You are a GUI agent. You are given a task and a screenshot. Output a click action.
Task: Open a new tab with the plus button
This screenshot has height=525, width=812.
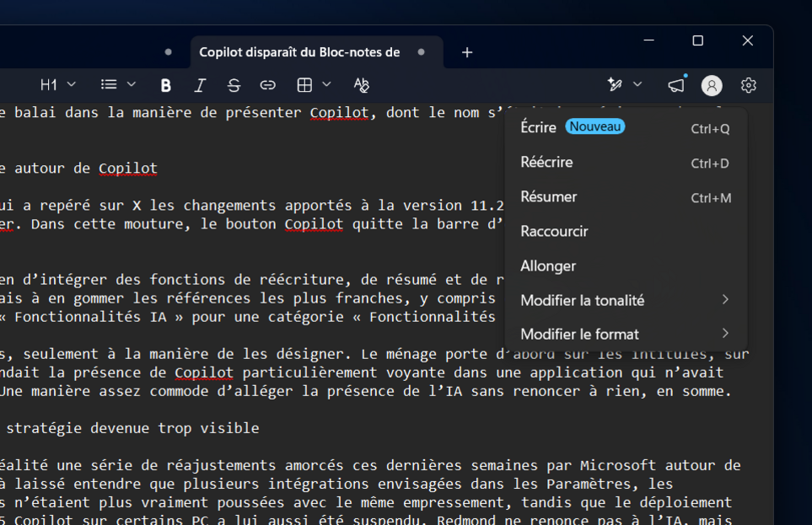coord(466,51)
